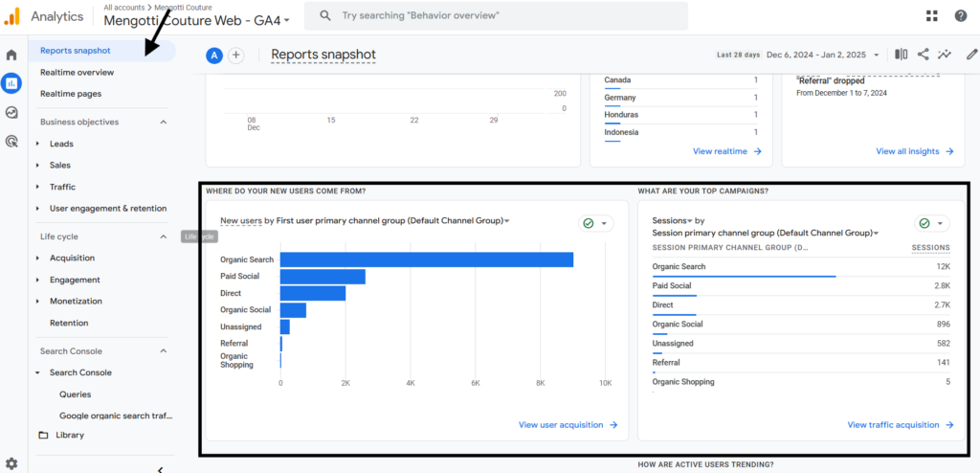Expand User engagement & retention
Viewport: 980px width, 473px height.
pyautogui.click(x=38, y=209)
